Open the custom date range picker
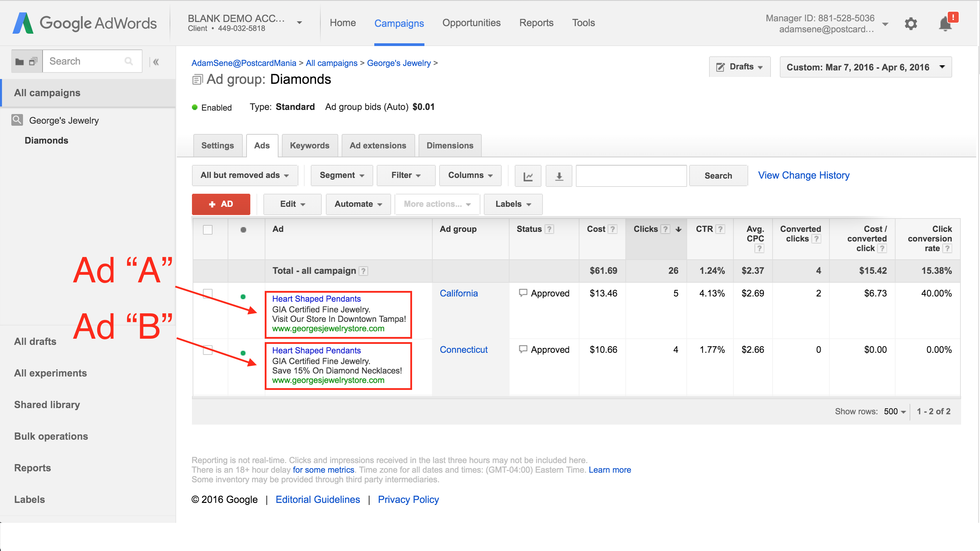The width and height of the screenshot is (980, 551). pos(866,67)
